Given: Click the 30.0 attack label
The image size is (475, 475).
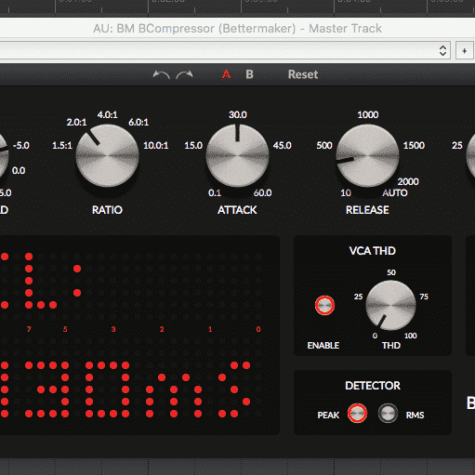Looking at the screenshot, I should click(238, 115).
